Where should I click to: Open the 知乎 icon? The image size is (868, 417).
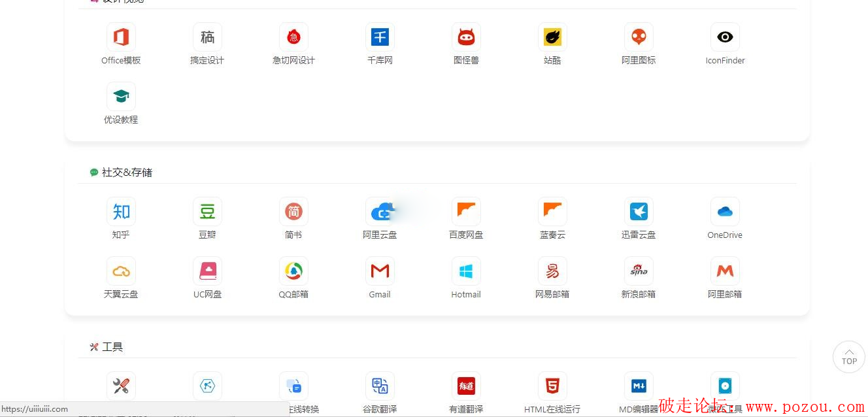pyautogui.click(x=121, y=212)
